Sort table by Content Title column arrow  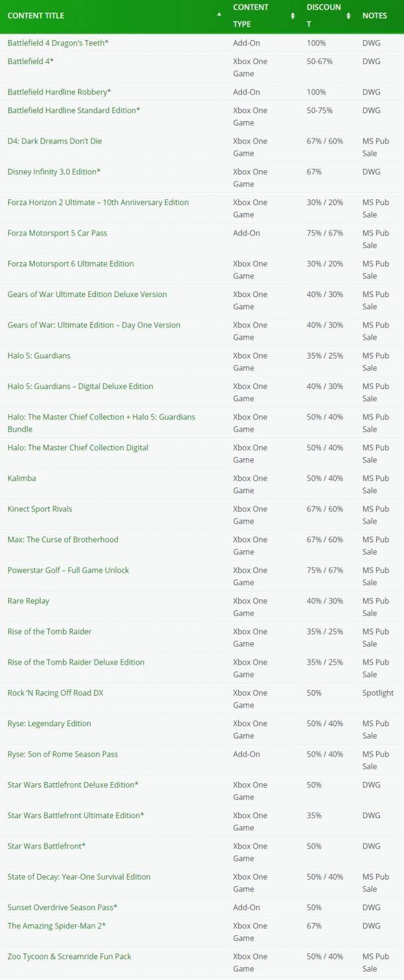(x=219, y=14)
